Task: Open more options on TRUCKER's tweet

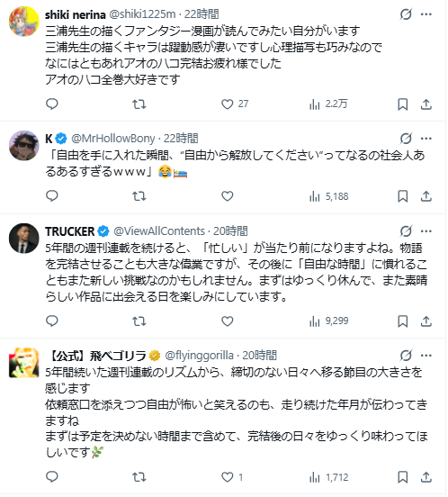Action: click(x=426, y=231)
